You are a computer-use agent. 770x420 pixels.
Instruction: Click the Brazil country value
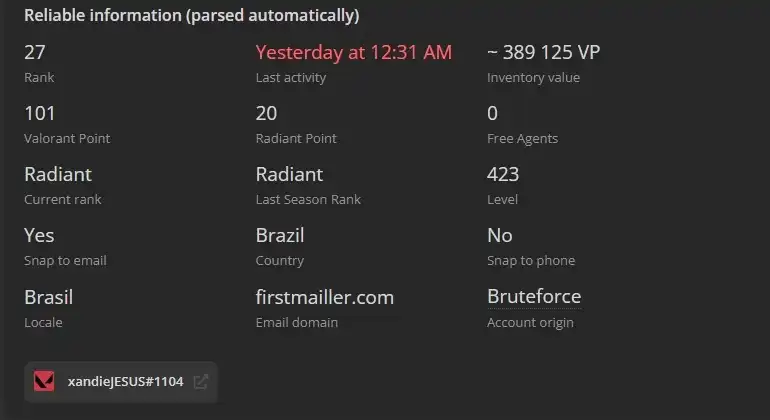point(280,235)
